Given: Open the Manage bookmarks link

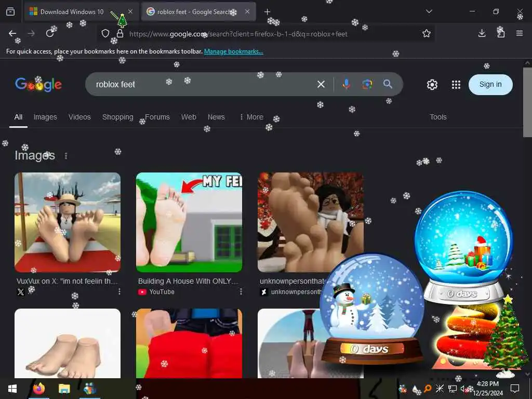Looking at the screenshot, I should tap(233, 51).
